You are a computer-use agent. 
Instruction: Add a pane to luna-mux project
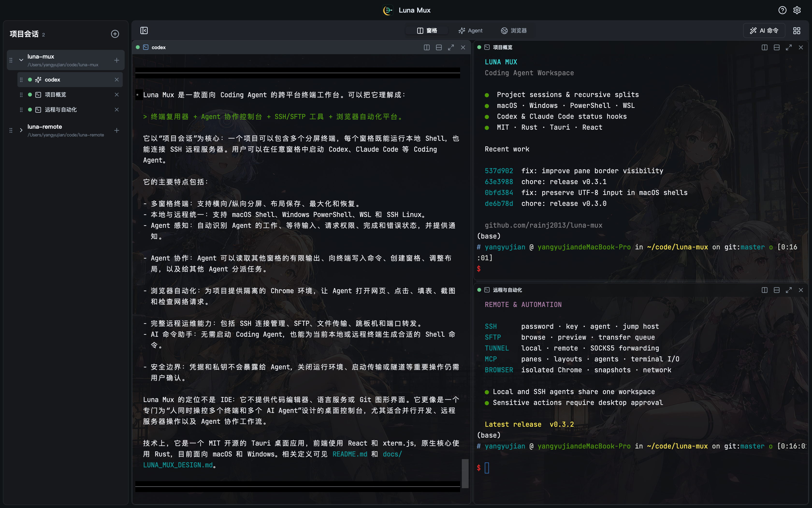(116, 60)
